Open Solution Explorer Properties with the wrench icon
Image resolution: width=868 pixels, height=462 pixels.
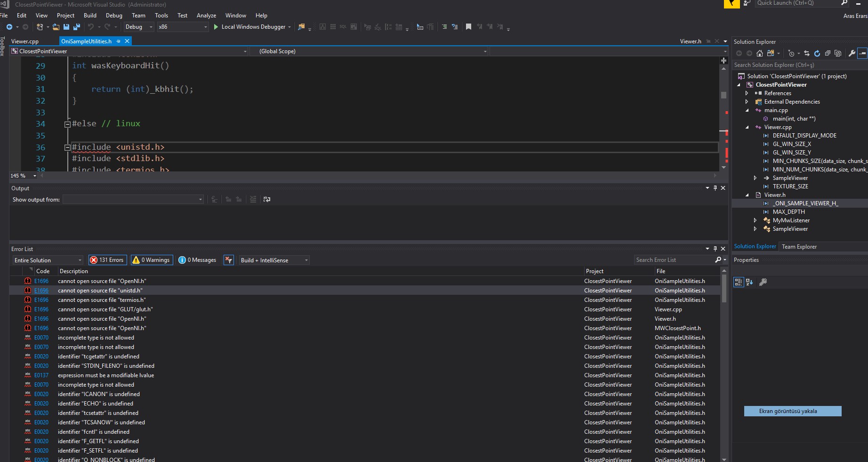[852, 53]
